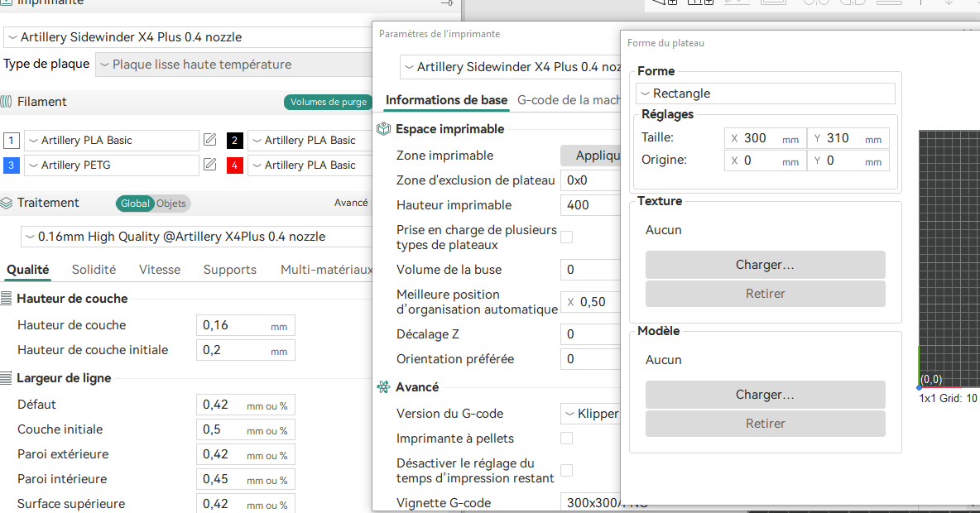Click filament 3 blue color swatch
The width and height of the screenshot is (980, 513).
(x=12, y=165)
